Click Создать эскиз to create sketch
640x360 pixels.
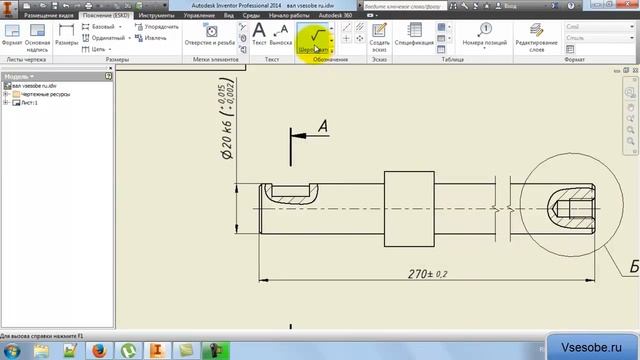[x=379, y=38]
